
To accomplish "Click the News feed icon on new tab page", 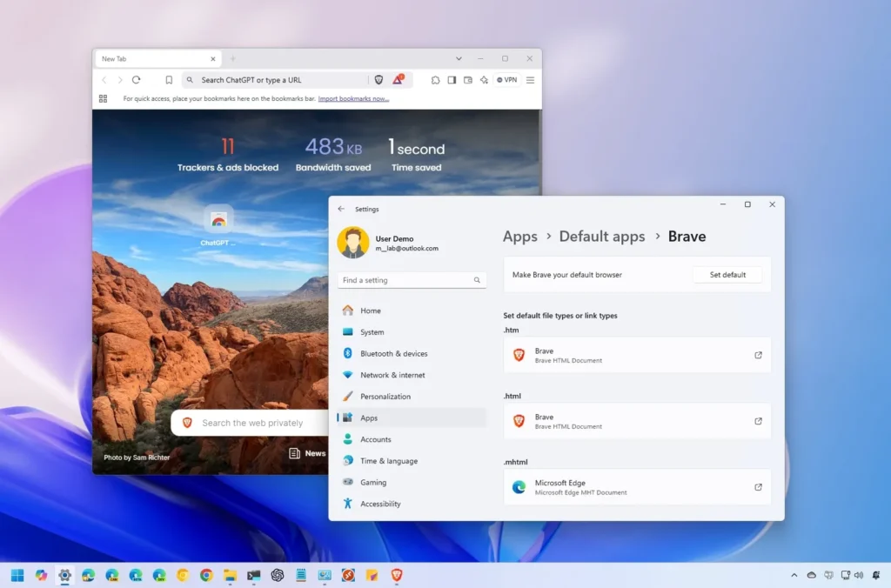I will (x=294, y=453).
